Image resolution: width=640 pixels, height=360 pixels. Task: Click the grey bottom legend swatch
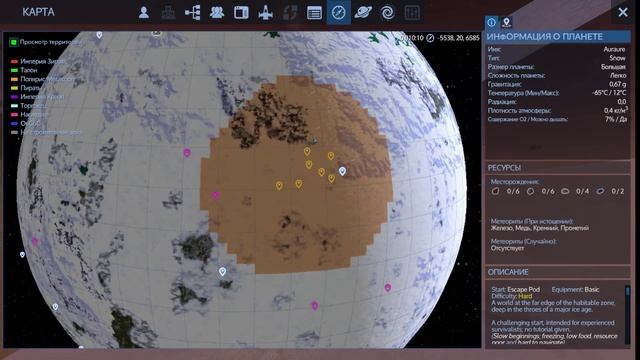[14, 132]
